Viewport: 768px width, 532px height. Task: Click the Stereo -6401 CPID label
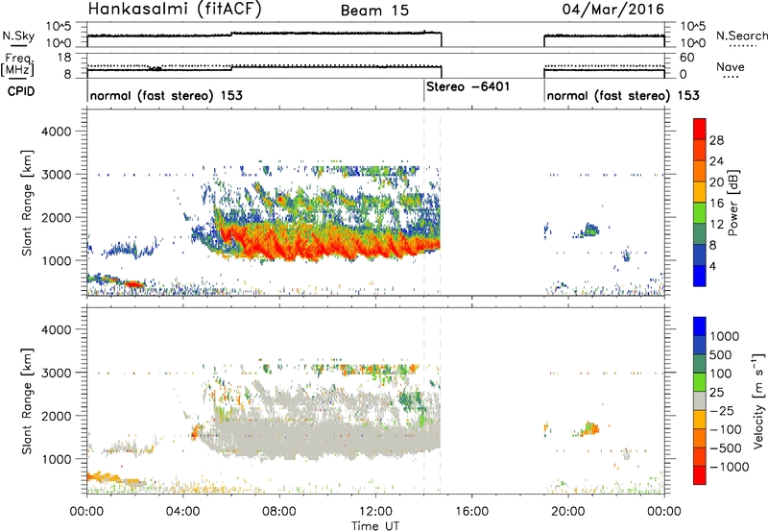pos(468,86)
